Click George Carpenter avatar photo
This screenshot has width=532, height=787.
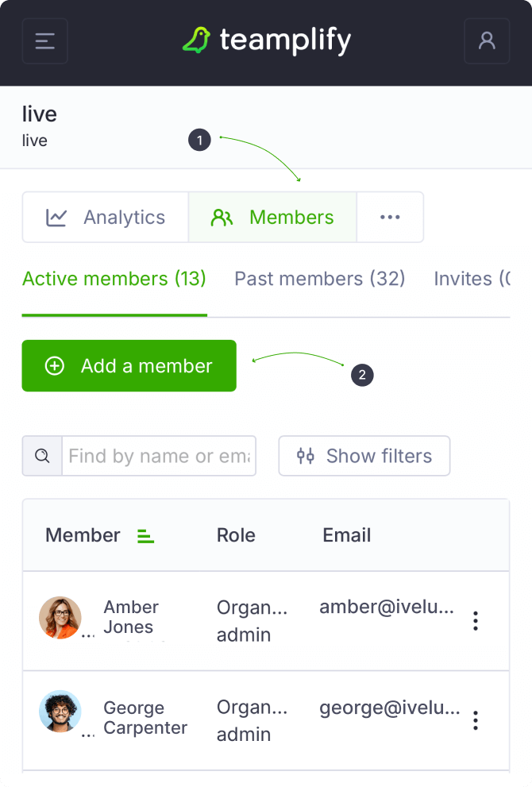tap(60, 712)
